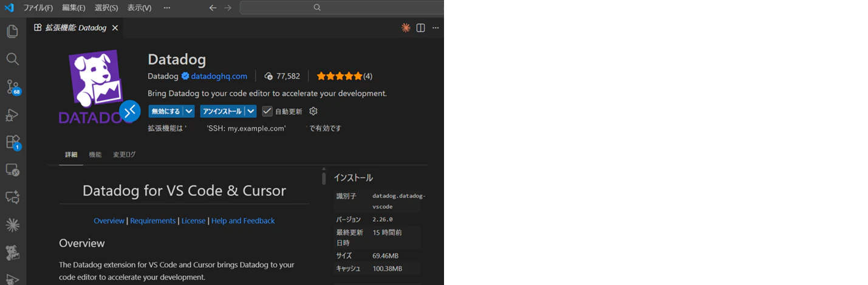Click the 無効にする button

click(x=166, y=111)
